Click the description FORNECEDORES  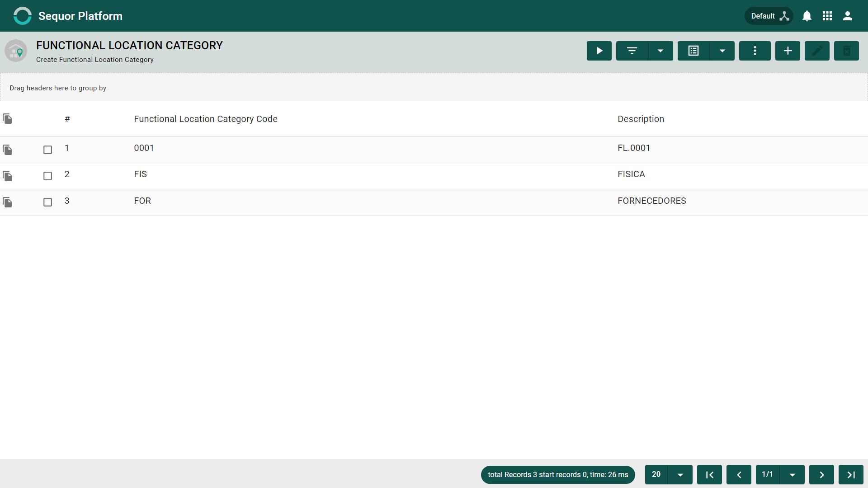click(x=652, y=201)
